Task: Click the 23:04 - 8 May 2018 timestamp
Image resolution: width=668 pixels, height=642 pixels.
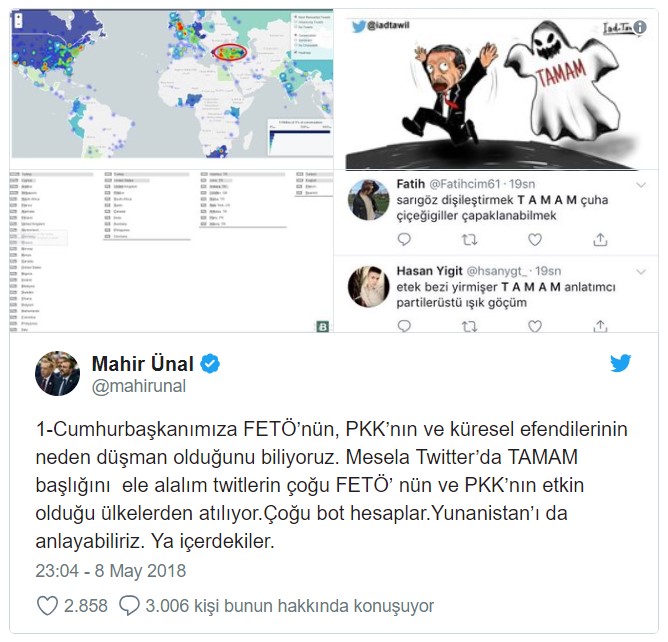Action: tap(111, 571)
